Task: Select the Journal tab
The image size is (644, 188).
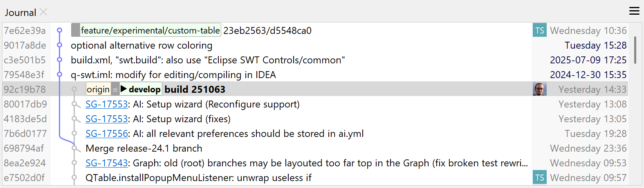Action: coord(20,13)
